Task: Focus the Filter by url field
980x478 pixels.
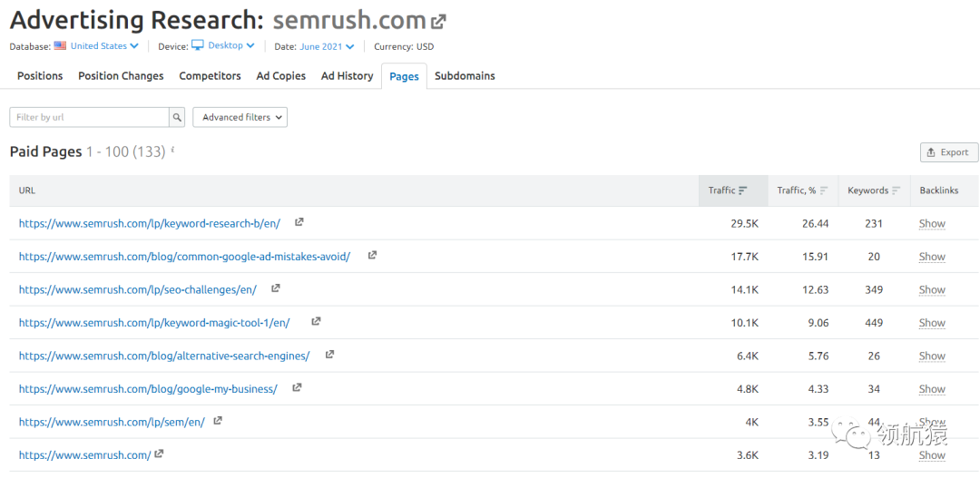Action: click(x=89, y=117)
